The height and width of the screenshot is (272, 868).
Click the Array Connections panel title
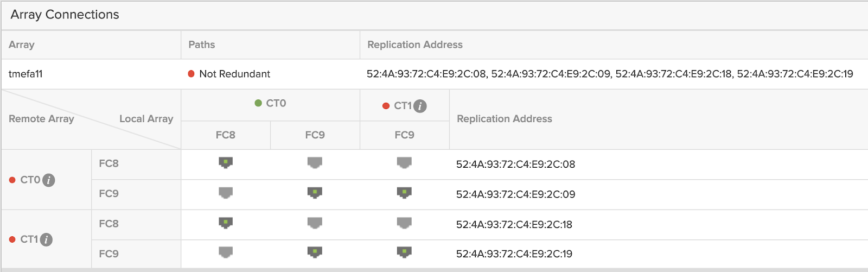pyautogui.click(x=65, y=15)
